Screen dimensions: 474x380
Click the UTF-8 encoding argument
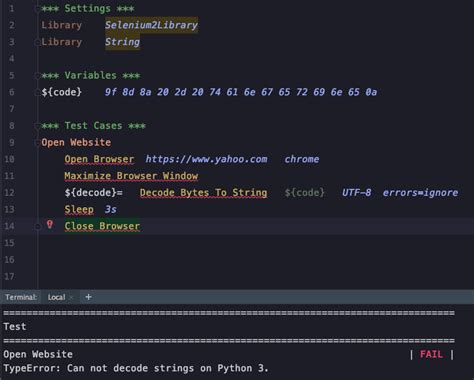(356, 192)
